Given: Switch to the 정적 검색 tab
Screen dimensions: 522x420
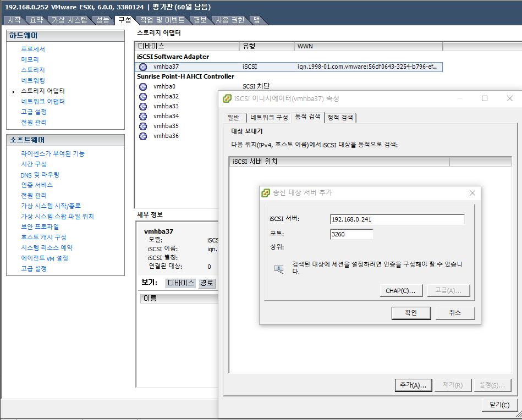Looking at the screenshot, I should (340, 118).
